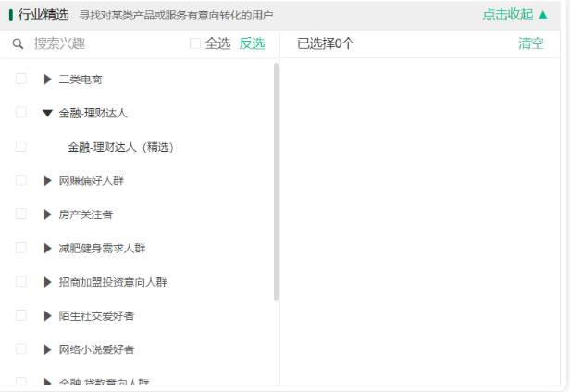Collapse panel via 点击收起

[515, 15]
